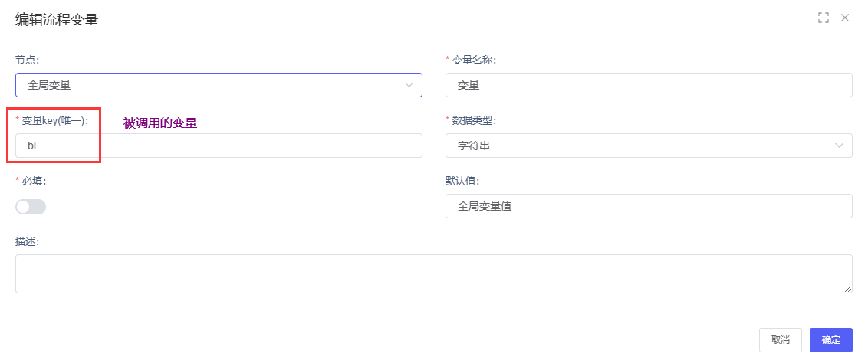This screenshot has width=868, height=360.
Task: Click the 变量名称 label text
Action: coord(474,60)
